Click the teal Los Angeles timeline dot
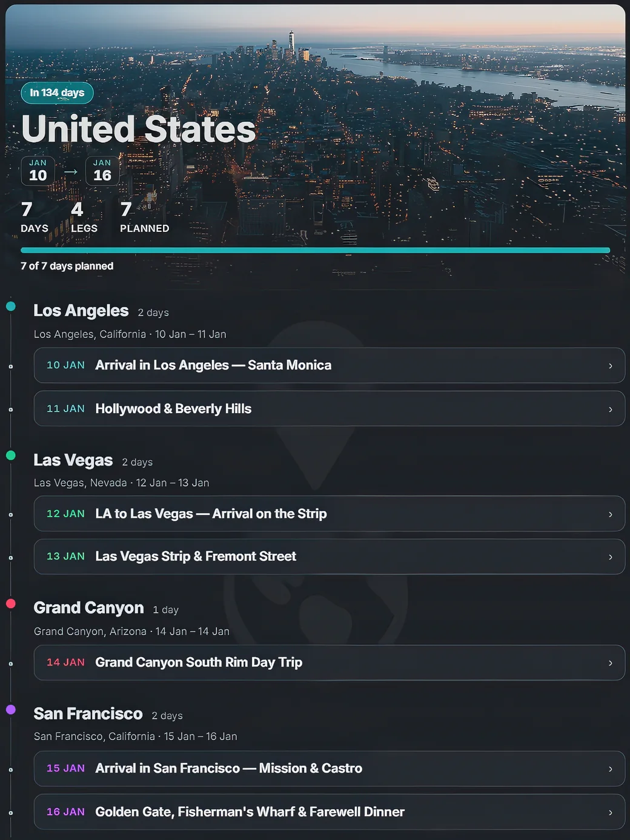 click(11, 306)
